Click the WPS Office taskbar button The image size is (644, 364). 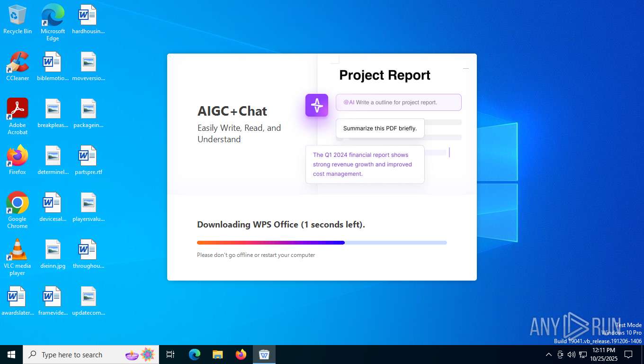click(x=264, y=355)
